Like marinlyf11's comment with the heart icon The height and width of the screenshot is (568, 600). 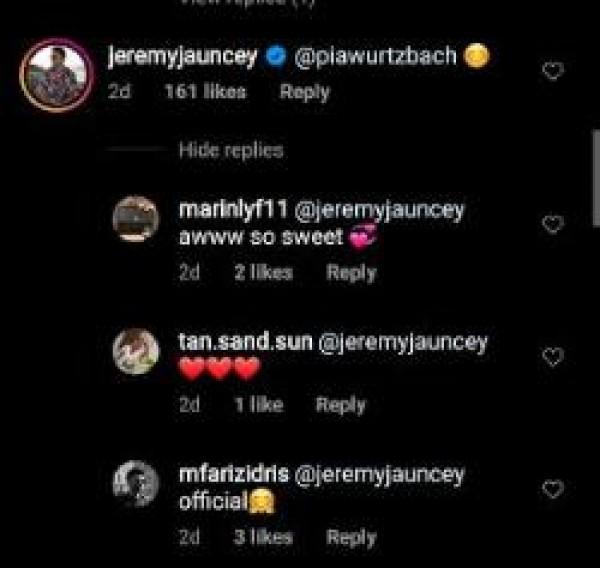pos(552,224)
